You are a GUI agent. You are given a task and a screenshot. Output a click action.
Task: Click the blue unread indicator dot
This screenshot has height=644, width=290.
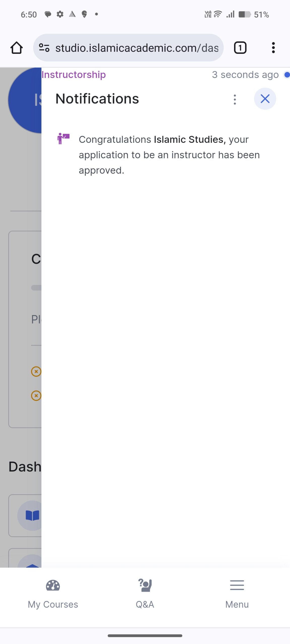tap(287, 75)
